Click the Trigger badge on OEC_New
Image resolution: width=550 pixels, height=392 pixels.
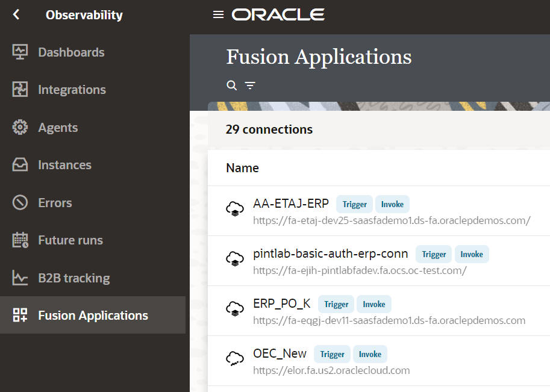click(x=332, y=354)
